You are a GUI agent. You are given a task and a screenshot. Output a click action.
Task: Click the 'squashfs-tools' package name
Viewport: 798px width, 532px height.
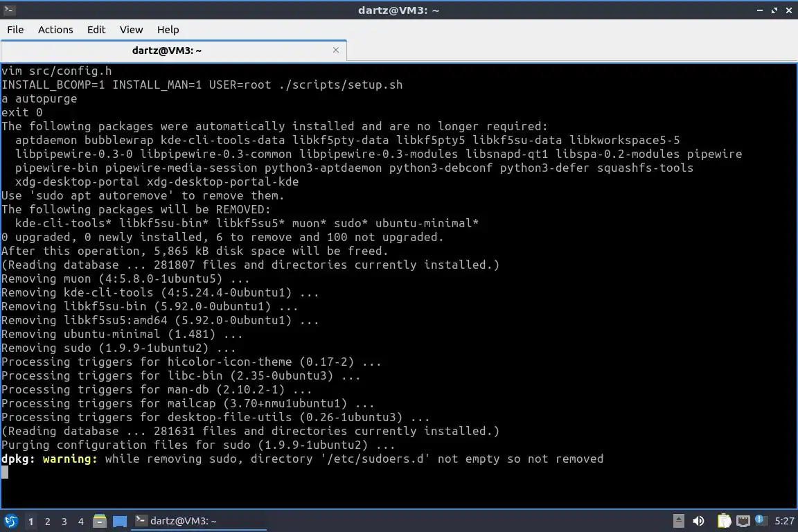(x=645, y=168)
